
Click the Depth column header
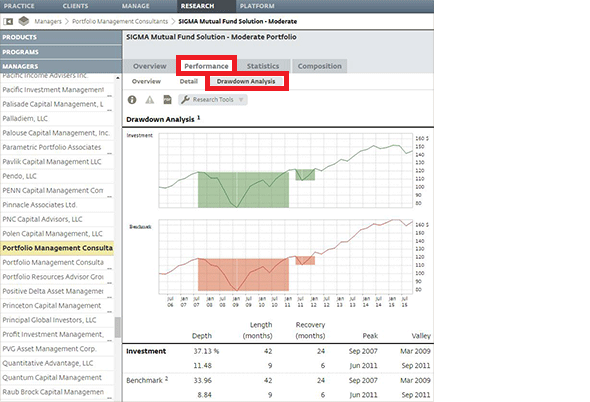tap(202, 336)
